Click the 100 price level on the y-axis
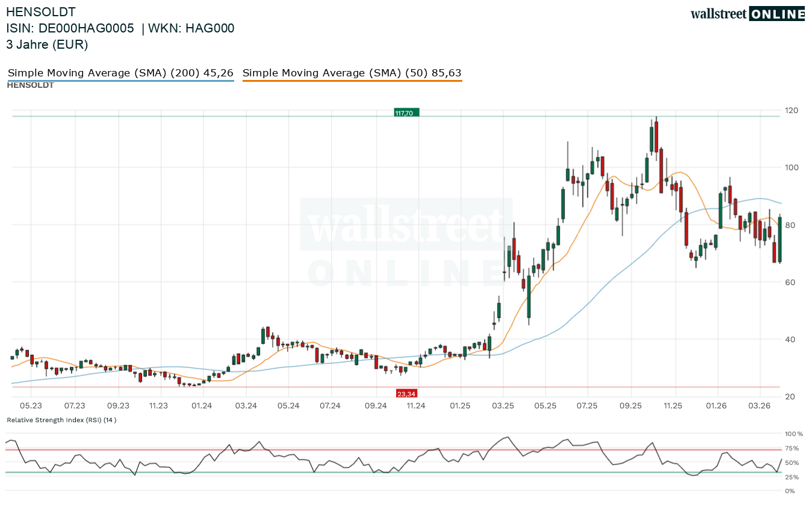 [x=791, y=167]
